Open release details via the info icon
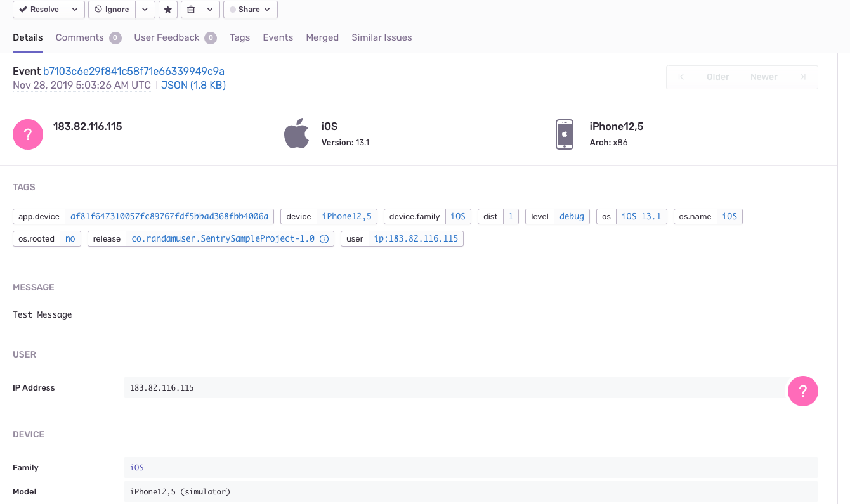This screenshot has height=504, width=850. point(323,238)
